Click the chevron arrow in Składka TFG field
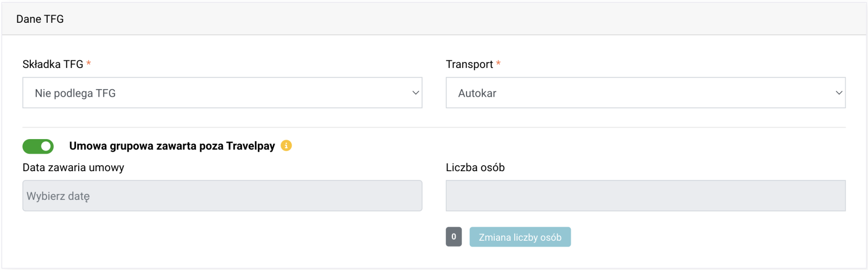 tap(416, 93)
